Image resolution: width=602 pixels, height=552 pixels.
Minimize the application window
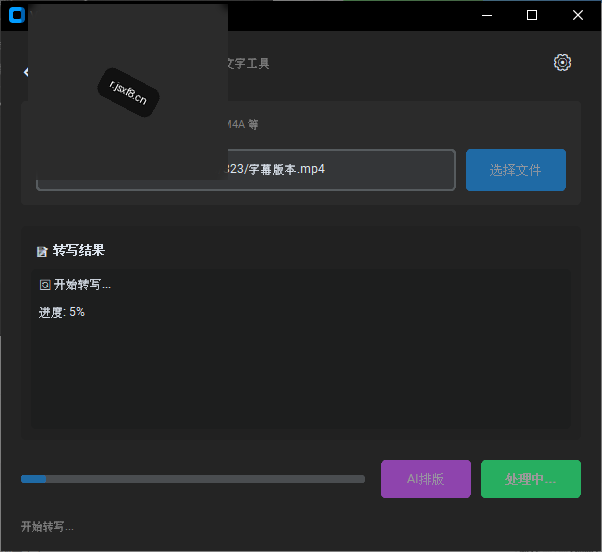coord(487,15)
